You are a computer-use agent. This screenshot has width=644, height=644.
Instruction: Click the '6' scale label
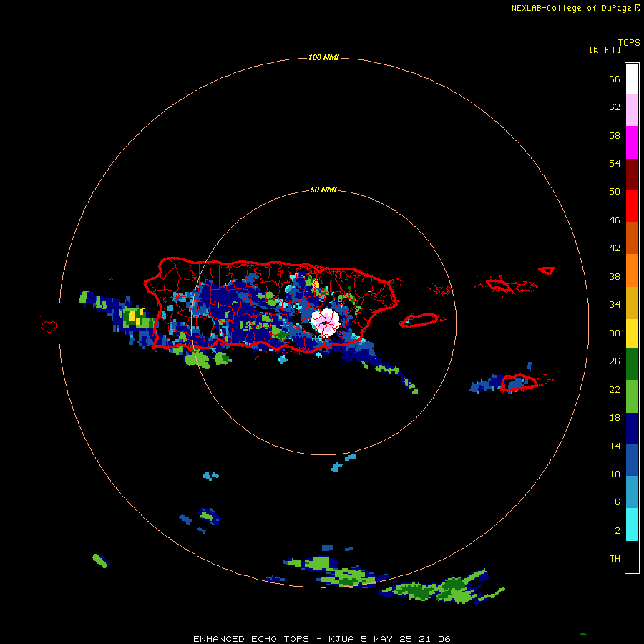click(x=618, y=502)
